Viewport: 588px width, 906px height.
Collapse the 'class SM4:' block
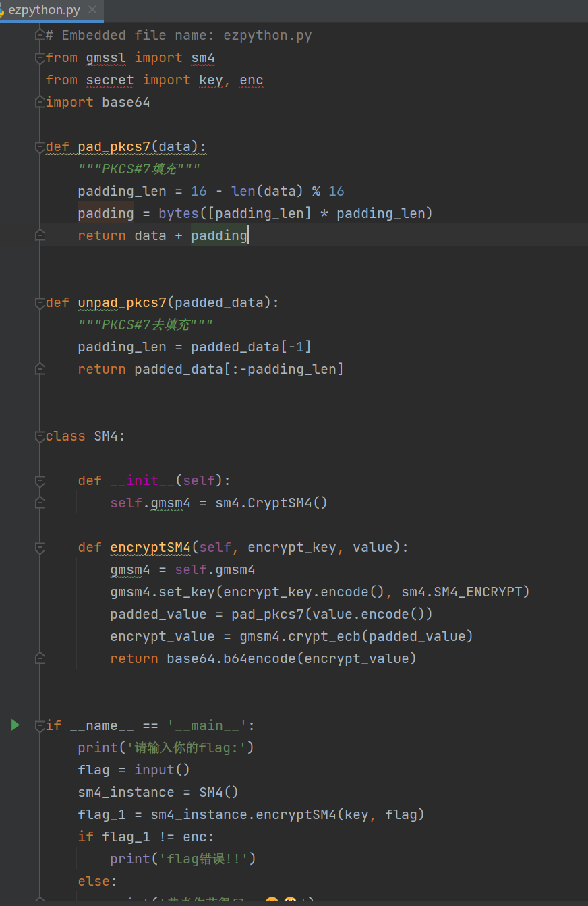[x=40, y=436]
